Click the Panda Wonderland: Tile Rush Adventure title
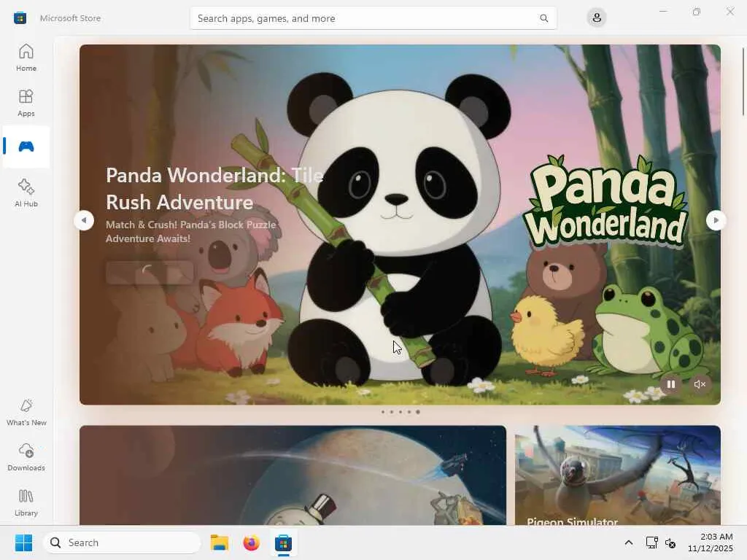 point(214,189)
